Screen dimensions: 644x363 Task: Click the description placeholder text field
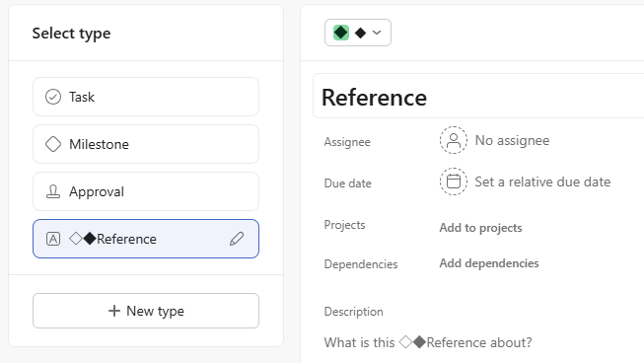click(428, 342)
